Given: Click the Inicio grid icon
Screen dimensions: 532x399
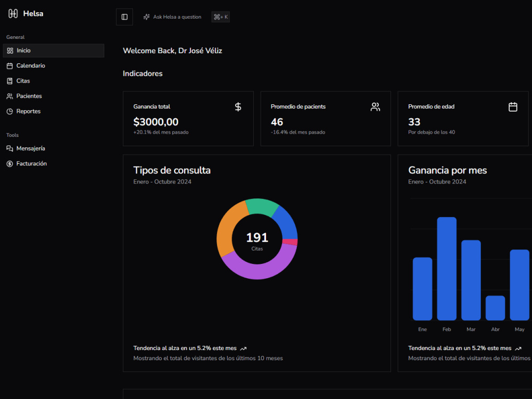Looking at the screenshot, I should (x=10, y=51).
